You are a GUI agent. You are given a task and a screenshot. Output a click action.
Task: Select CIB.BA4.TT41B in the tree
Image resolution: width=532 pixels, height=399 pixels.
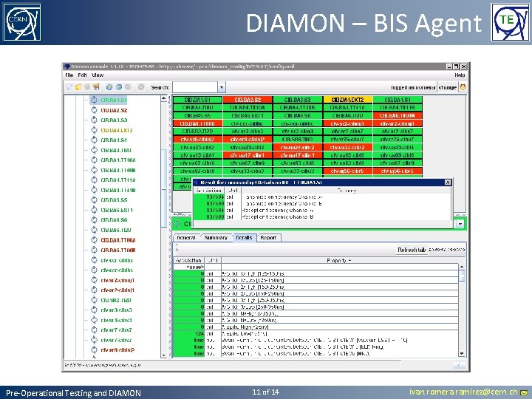118,190
